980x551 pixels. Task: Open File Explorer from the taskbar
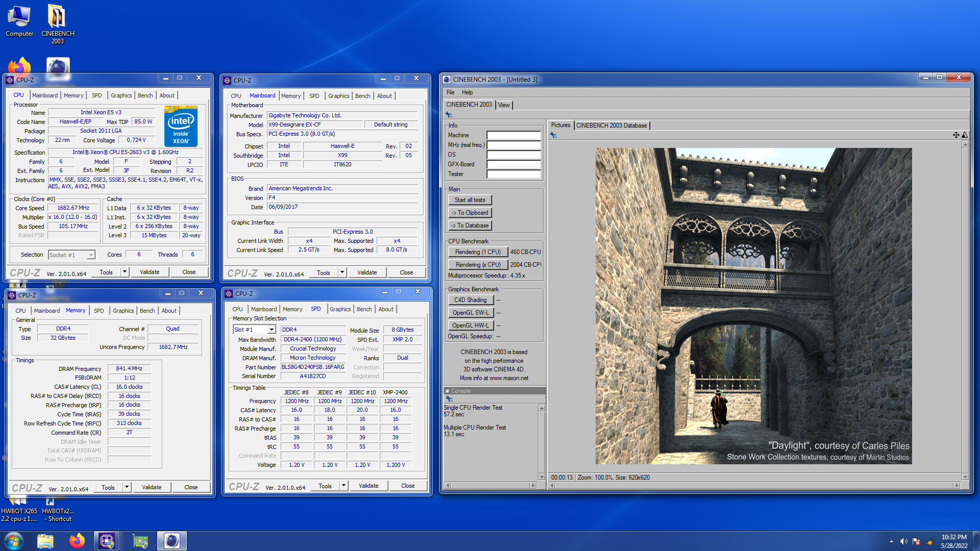coord(45,541)
